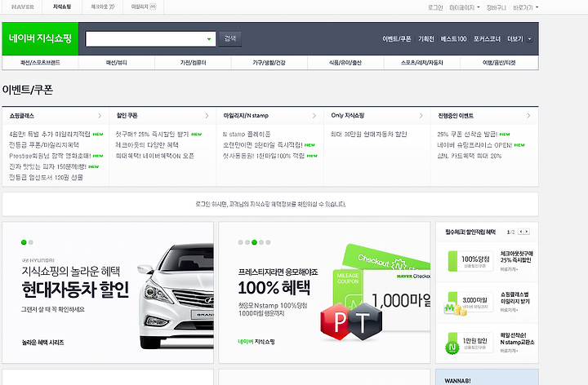Open 포커스코너 in header menu

coord(487,39)
